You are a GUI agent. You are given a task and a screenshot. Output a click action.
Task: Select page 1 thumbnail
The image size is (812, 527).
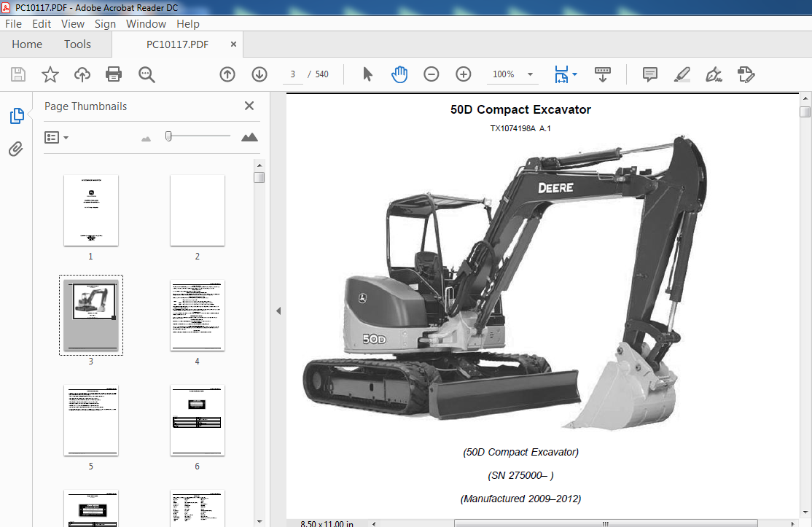pyautogui.click(x=91, y=210)
